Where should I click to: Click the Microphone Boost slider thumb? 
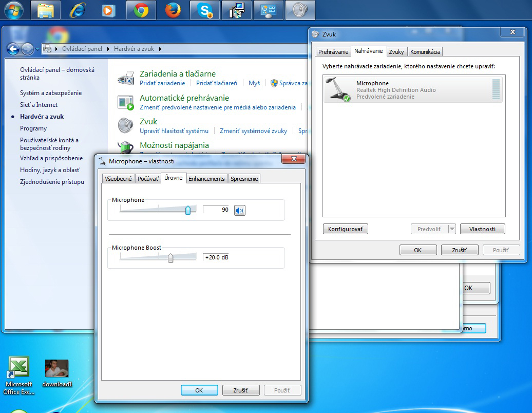pyautogui.click(x=170, y=257)
